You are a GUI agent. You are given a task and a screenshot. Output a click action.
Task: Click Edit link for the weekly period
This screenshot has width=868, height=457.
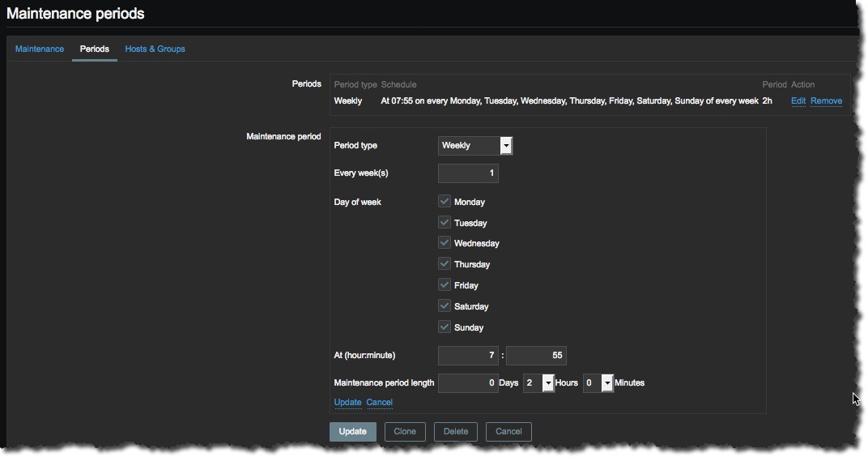click(798, 100)
